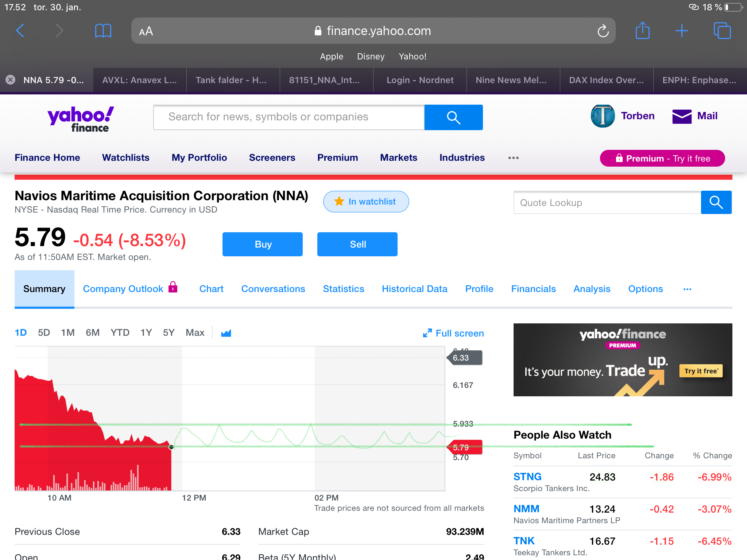Screen dimensions: 747x560
Task: Open the Mail envelope icon
Action: [682, 117]
